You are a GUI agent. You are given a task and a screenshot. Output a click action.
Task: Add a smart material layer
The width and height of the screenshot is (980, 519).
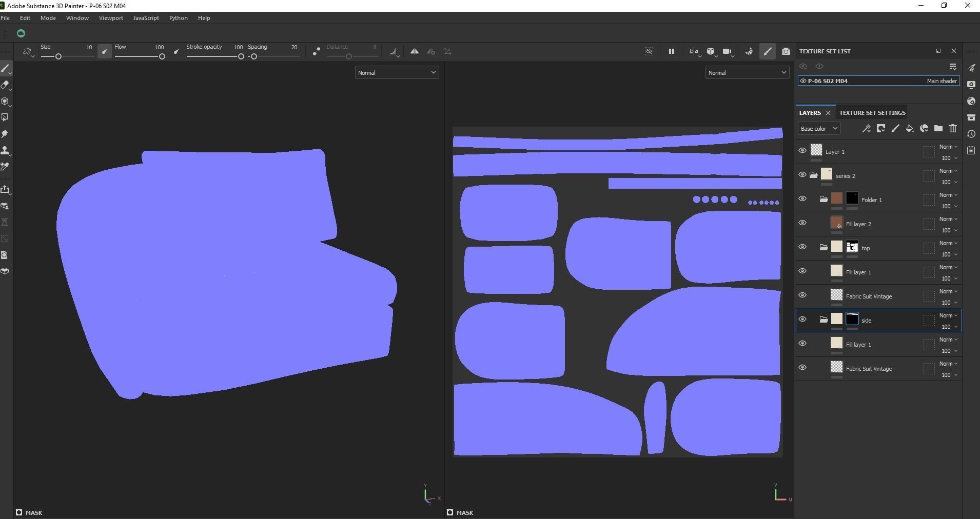[x=924, y=129]
